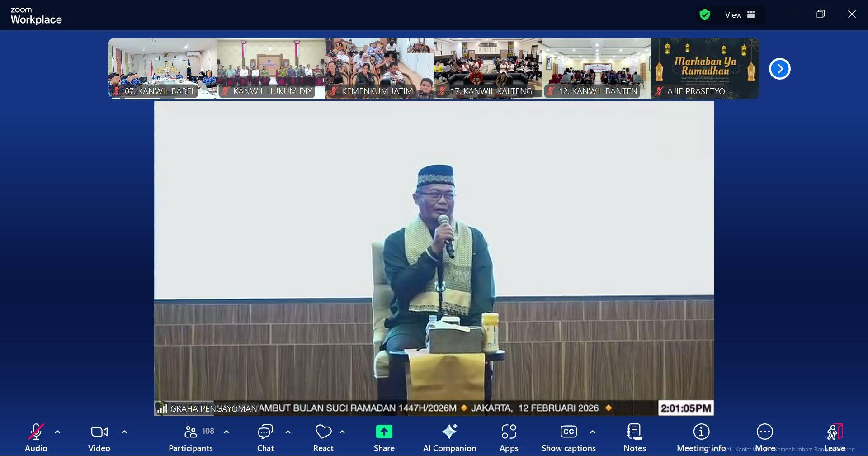Image resolution: width=868 pixels, height=456 pixels.
Task: Start screen Share
Action: 384,437
